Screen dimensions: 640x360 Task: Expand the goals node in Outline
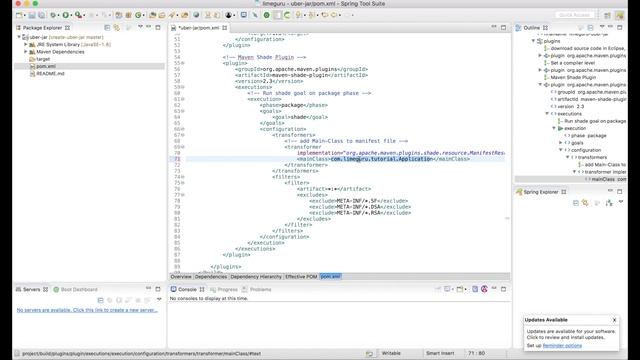pyautogui.click(x=561, y=143)
